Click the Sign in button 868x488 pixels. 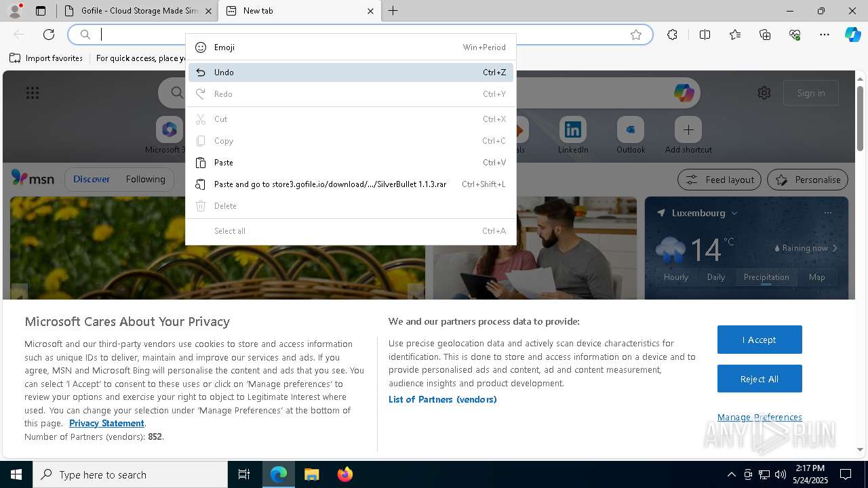click(811, 93)
